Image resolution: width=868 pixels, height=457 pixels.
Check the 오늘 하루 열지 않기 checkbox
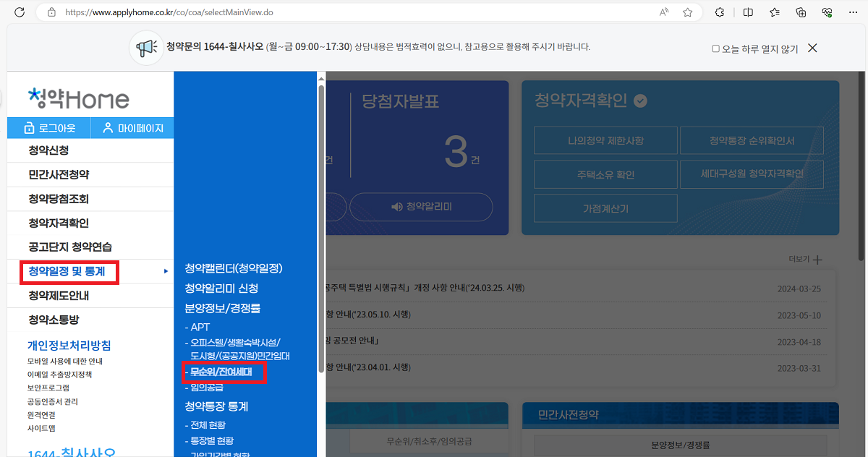click(715, 47)
